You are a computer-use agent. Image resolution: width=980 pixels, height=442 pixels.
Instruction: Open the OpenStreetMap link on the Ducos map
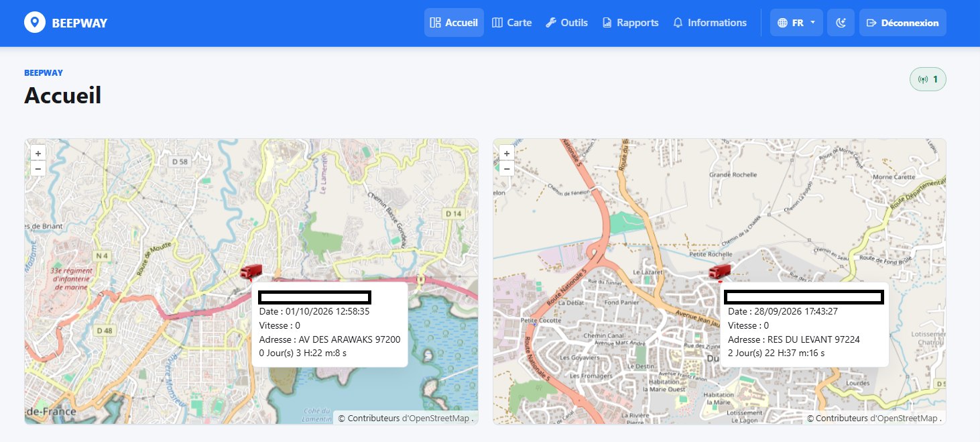click(904, 419)
